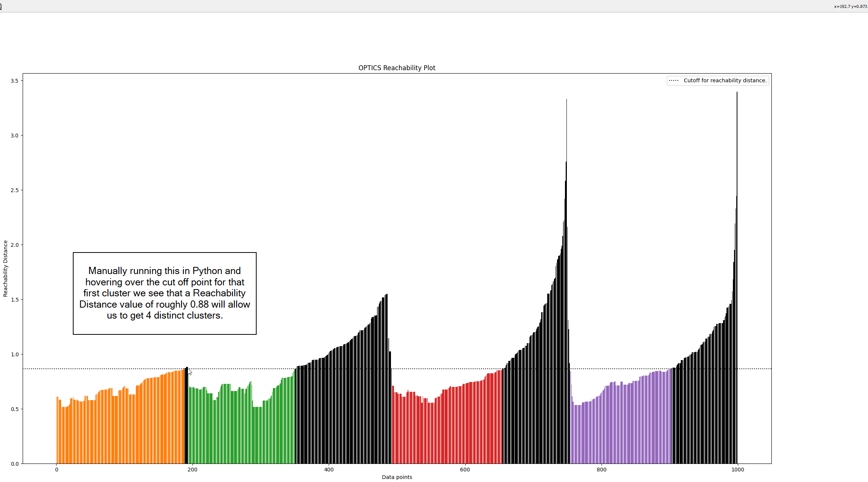The image size is (868, 482).
Task: Click the dotted line sample in the legend
Action: [674, 80]
